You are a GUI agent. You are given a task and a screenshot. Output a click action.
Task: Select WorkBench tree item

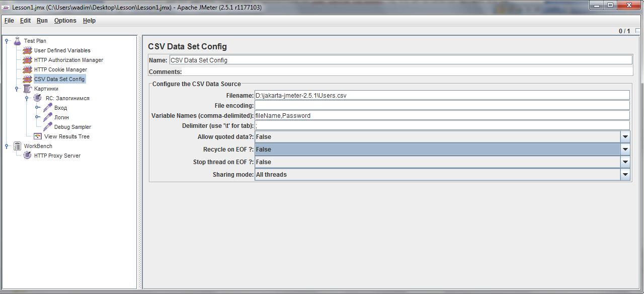point(38,146)
